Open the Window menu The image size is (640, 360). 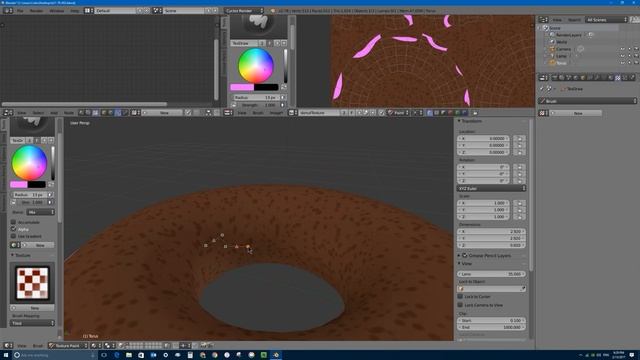[57, 11]
